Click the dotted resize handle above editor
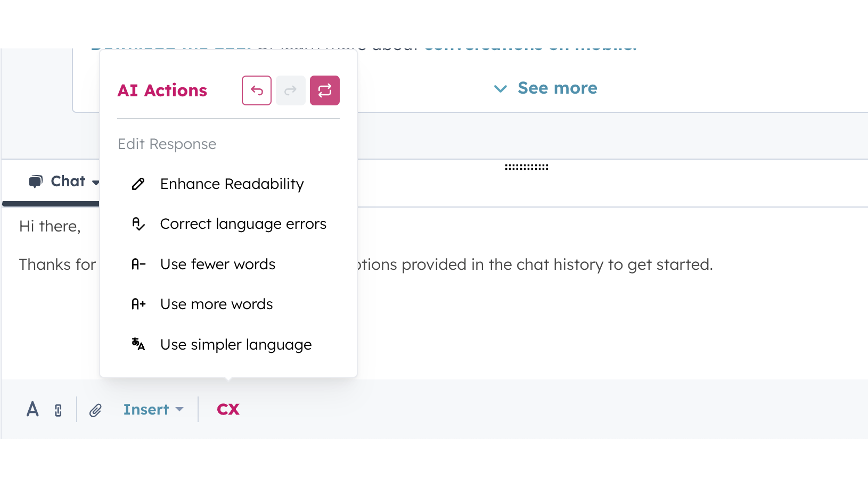Image resolution: width=868 pixels, height=488 pixels. click(x=526, y=167)
